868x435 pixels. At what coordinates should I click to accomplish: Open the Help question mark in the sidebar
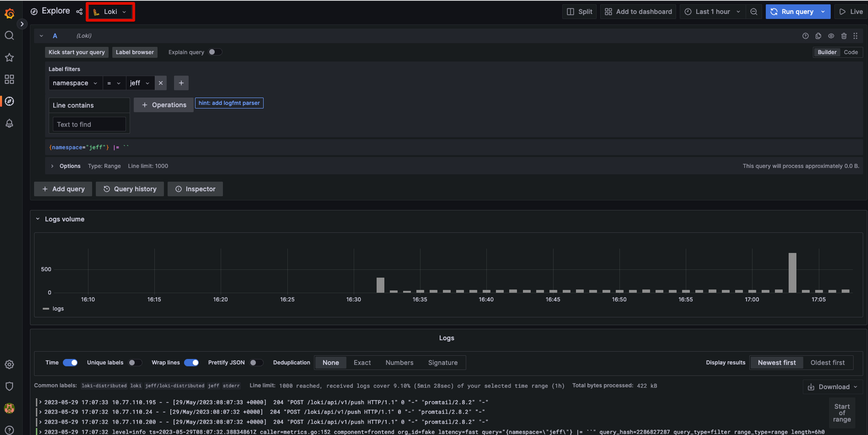click(9, 430)
